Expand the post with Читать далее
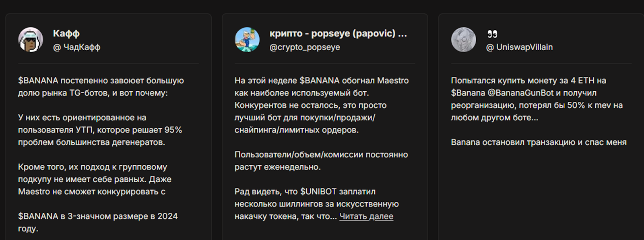Image resolution: width=644 pixels, height=240 pixels. [366, 216]
